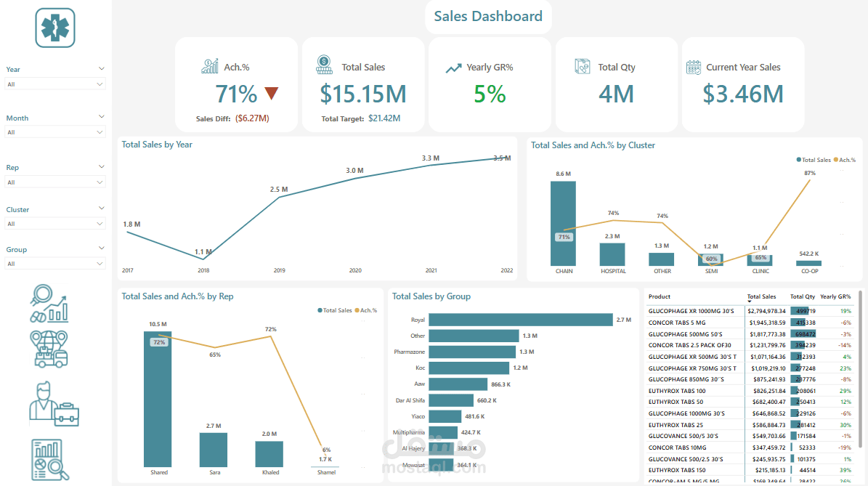Screen dimensions: 868x486
Task: Click the $15.15M Total Sales value
Action: coord(363,94)
